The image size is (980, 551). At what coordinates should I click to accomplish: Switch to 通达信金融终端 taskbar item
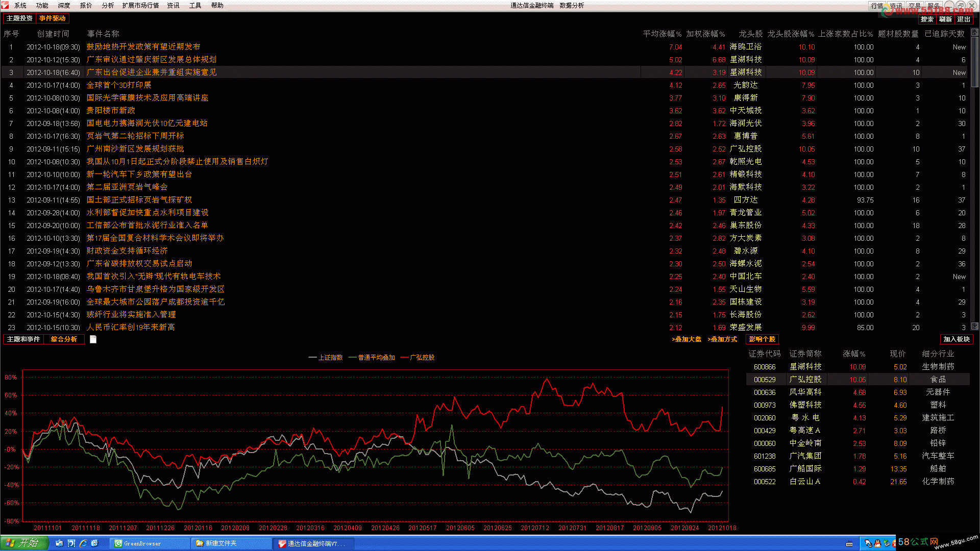pyautogui.click(x=312, y=543)
